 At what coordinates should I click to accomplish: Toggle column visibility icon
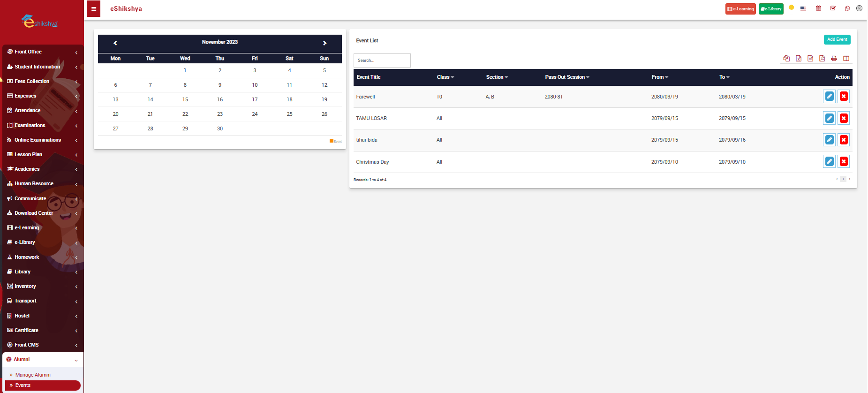point(846,59)
